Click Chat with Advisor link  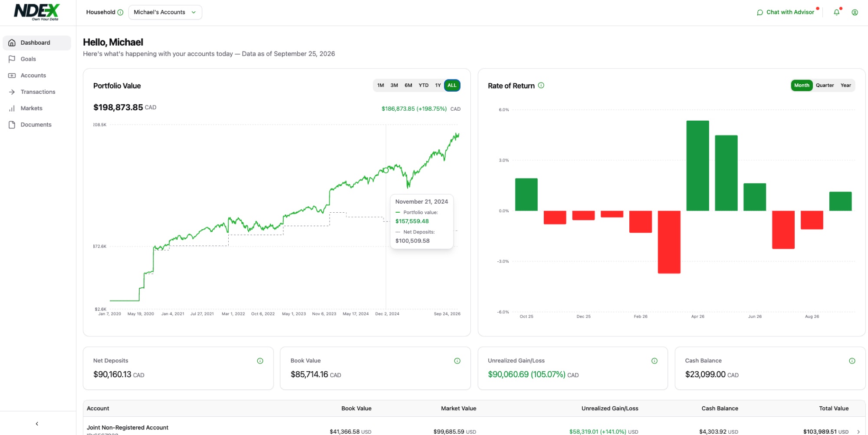pos(790,13)
